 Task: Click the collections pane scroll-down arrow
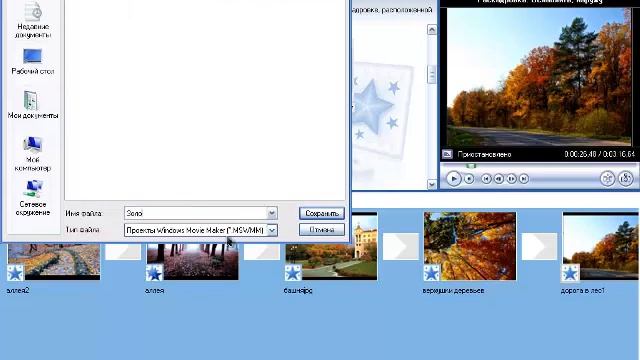(x=432, y=184)
